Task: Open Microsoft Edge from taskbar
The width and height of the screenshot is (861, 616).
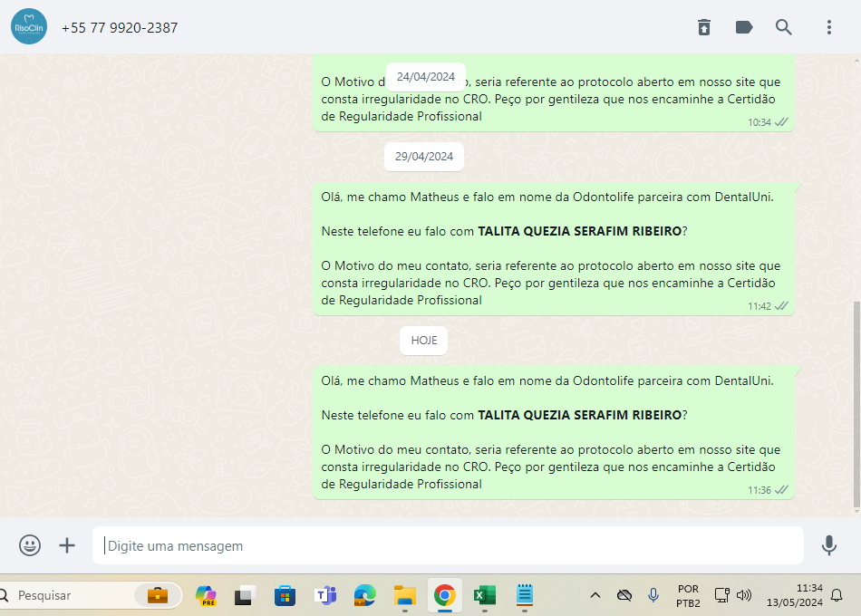Action: pos(365,595)
